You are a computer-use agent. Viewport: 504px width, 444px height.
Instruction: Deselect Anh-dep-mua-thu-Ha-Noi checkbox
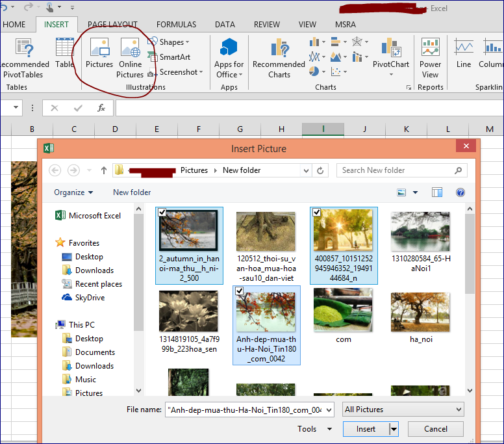[x=239, y=291]
